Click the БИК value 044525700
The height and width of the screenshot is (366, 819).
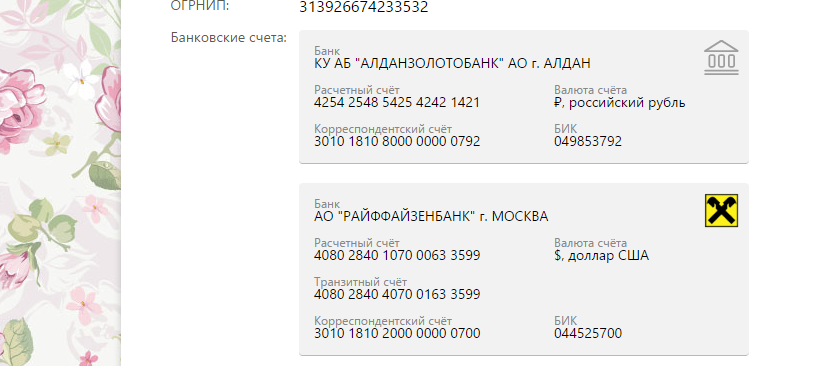point(588,333)
